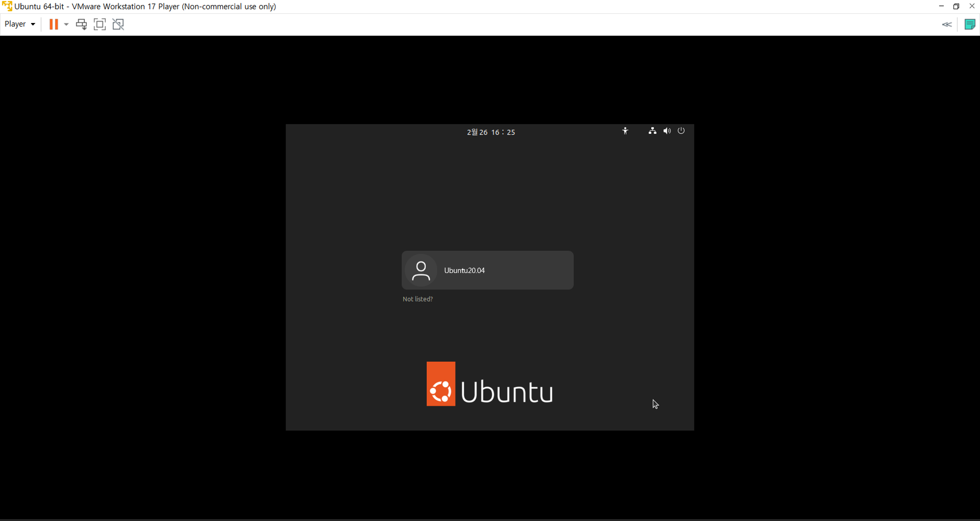Expand the power options dropdown arrow
Image resolution: width=980 pixels, height=521 pixels.
pyautogui.click(x=66, y=24)
